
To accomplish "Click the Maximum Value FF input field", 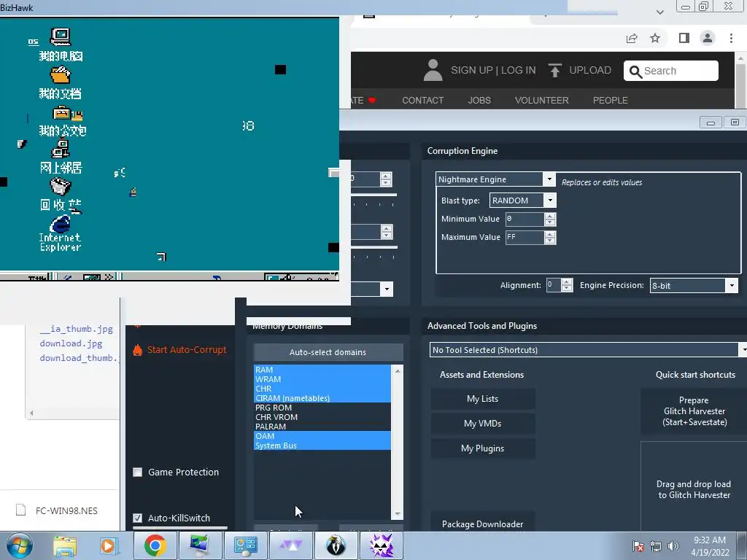I will tap(524, 237).
